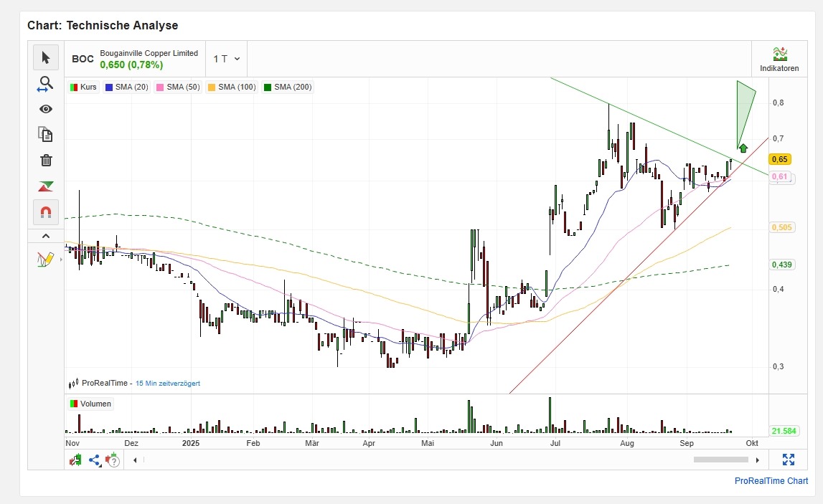Open the chart help question icon
Viewport: 823px width, 504px height.
112,460
